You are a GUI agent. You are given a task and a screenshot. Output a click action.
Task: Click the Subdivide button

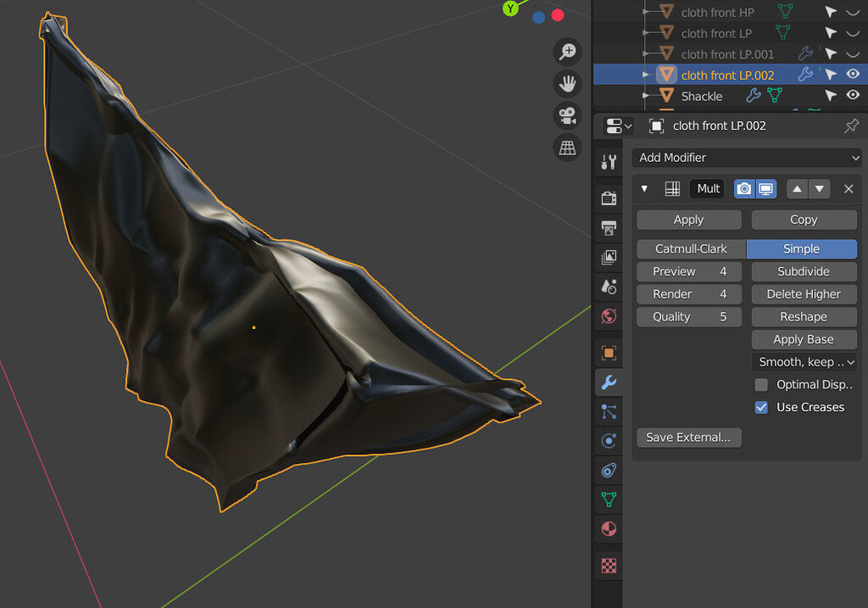pos(804,271)
